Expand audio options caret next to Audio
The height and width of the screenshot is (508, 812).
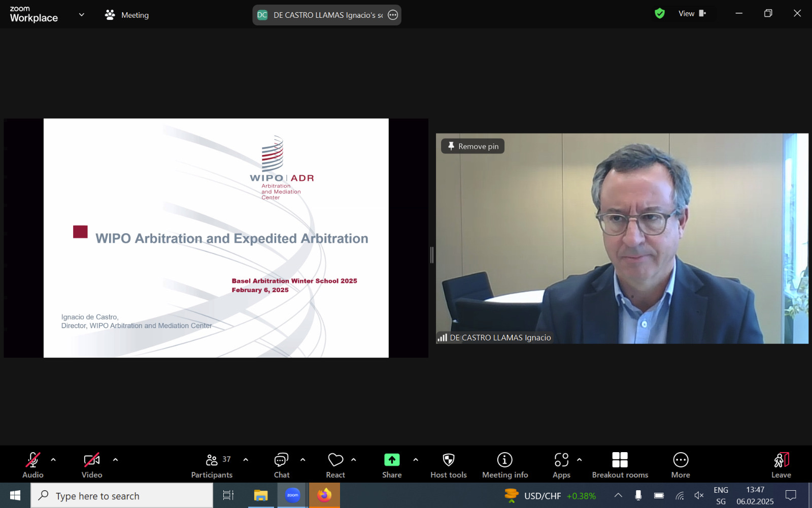point(53,460)
